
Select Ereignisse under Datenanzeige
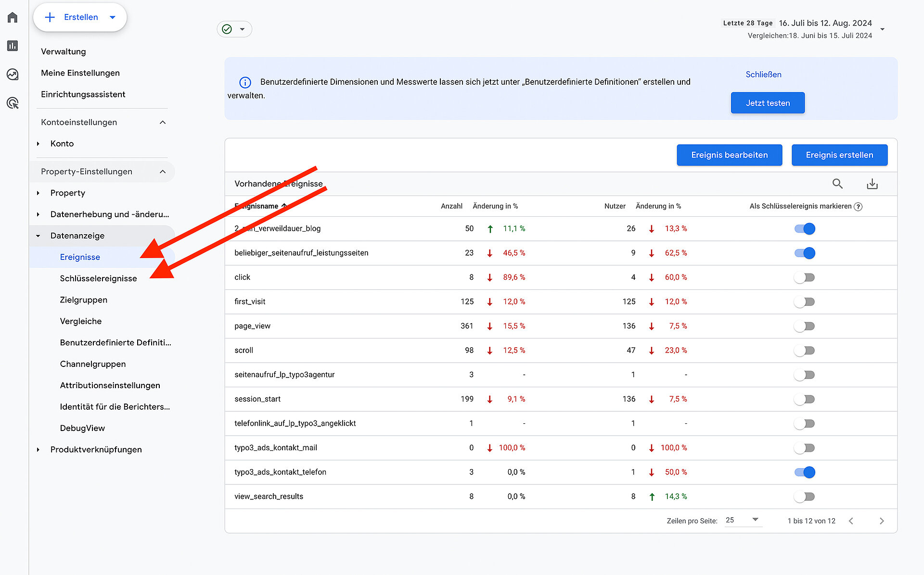tap(80, 256)
